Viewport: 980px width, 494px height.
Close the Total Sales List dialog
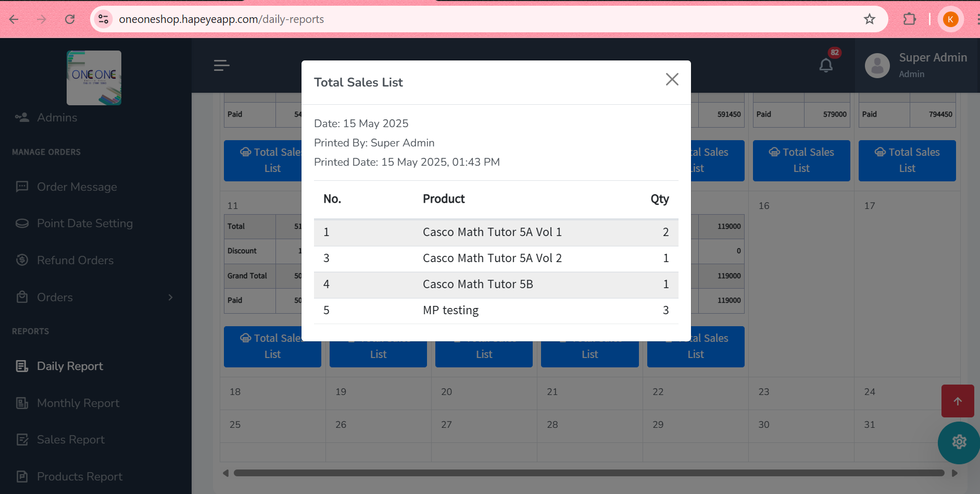pyautogui.click(x=672, y=79)
